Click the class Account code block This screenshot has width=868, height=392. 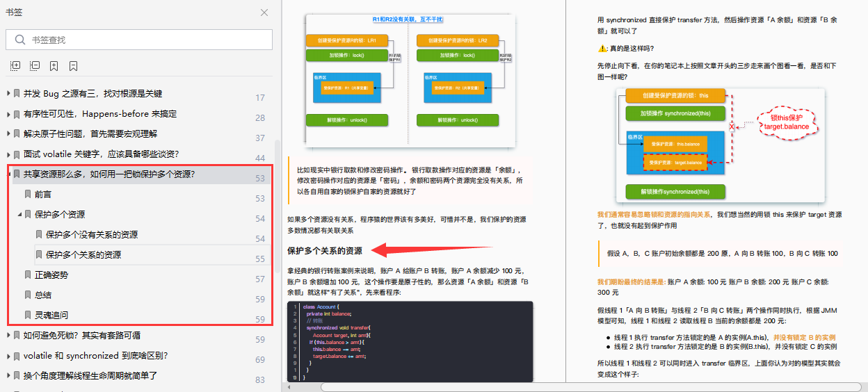tap(410, 341)
